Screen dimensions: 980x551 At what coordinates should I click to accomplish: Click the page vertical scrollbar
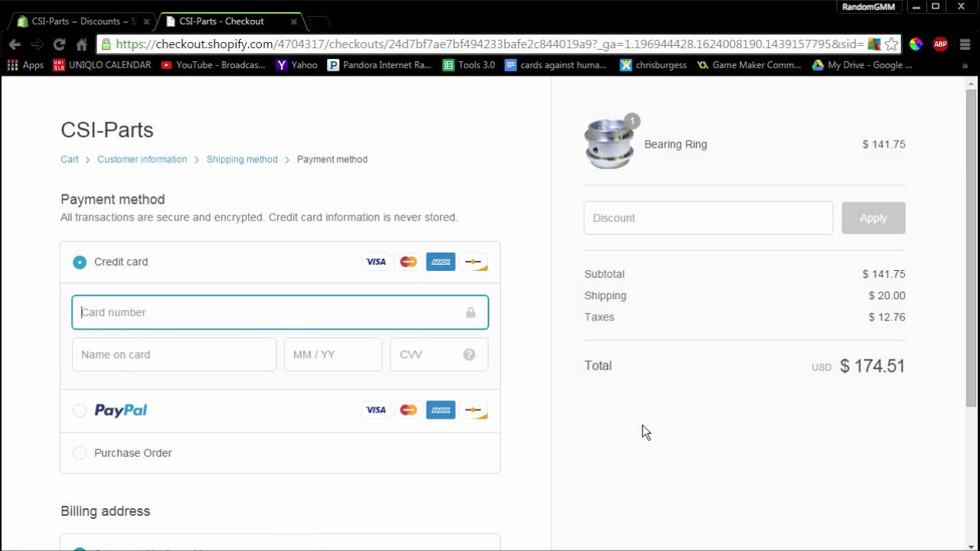972,249
